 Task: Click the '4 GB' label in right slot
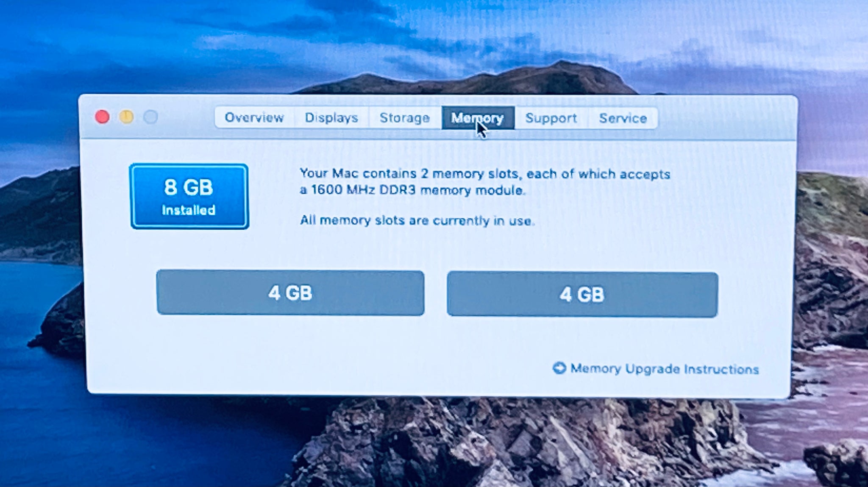click(x=581, y=295)
